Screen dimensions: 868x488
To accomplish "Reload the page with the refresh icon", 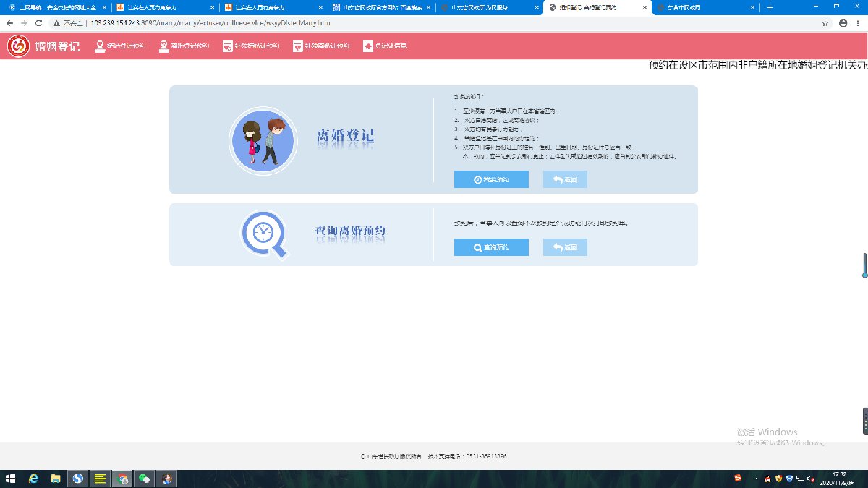I will click(38, 22).
